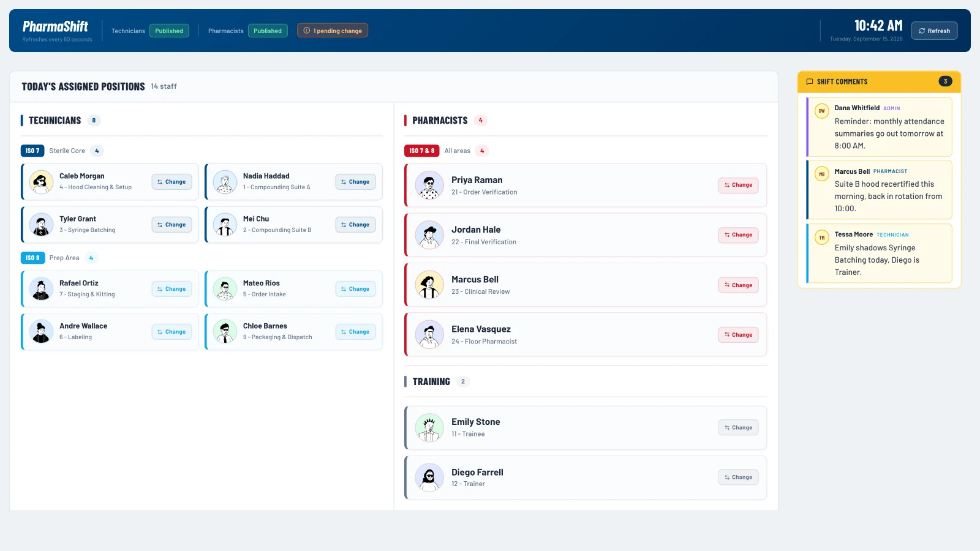Change Marcus Bell's Clinical Review assignment
Screen dimensions: 980x551
pyautogui.click(x=738, y=285)
